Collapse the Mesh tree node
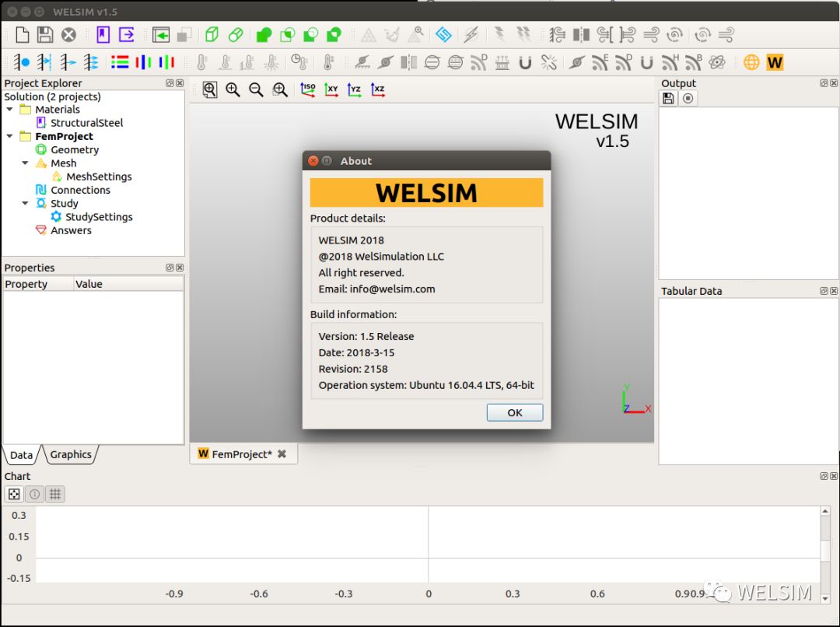Screen dimensions: 840x627 [x=25, y=163]
